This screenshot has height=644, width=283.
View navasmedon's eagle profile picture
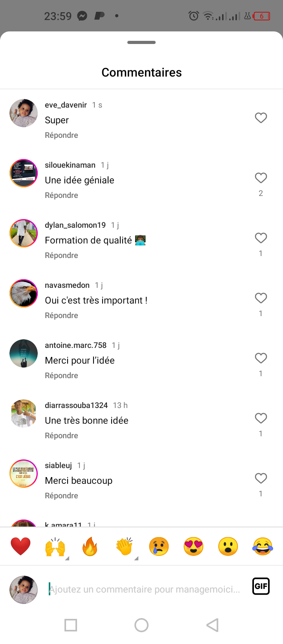coord(24,293)
